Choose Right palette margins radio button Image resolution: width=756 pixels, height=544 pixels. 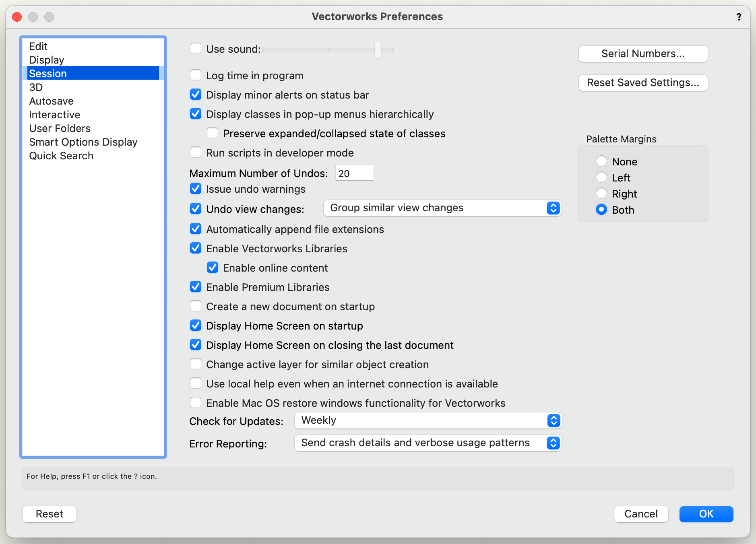pos(601,194)
